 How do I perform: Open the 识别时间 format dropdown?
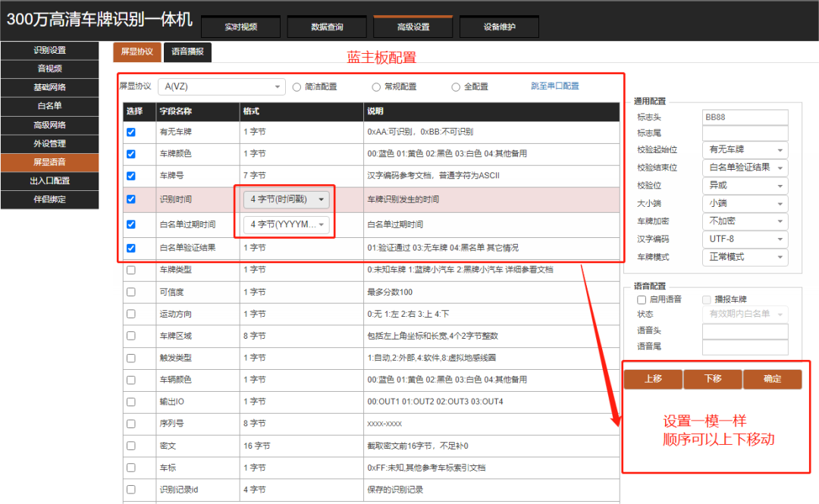tap(286, 199)
